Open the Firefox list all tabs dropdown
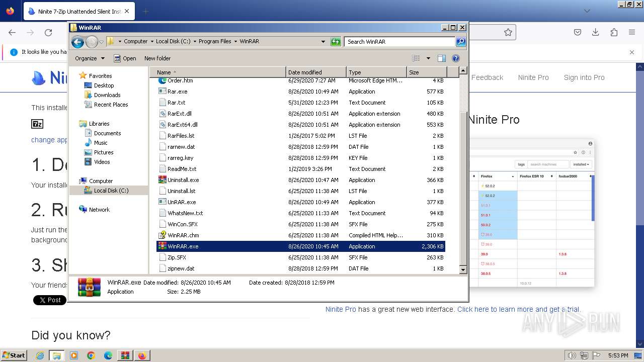 coord(587,11)
